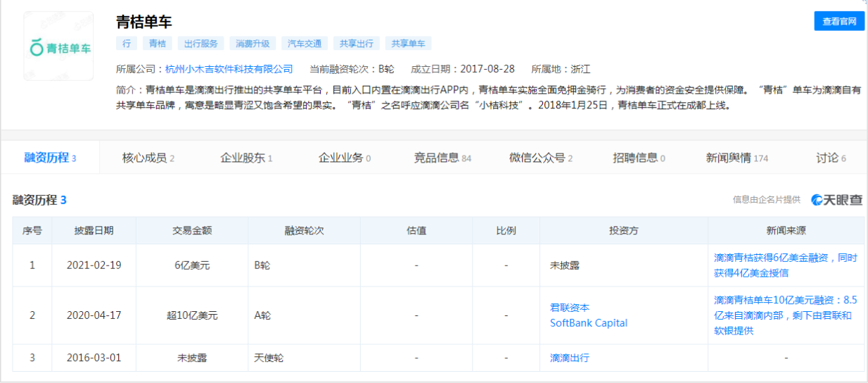This screenshot has width=868, height=383.
Task: Open the SoftBank Capital investor link
Action: [589, 323]
